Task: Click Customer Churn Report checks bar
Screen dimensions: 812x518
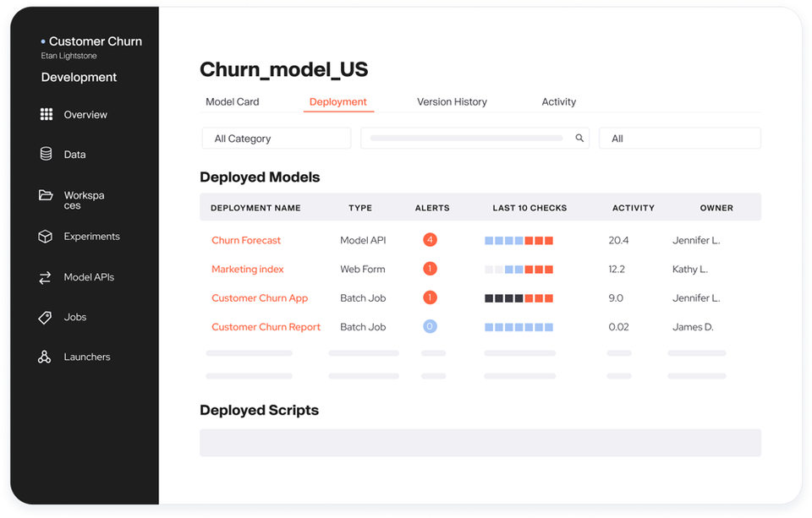Action: coord(518,328)
